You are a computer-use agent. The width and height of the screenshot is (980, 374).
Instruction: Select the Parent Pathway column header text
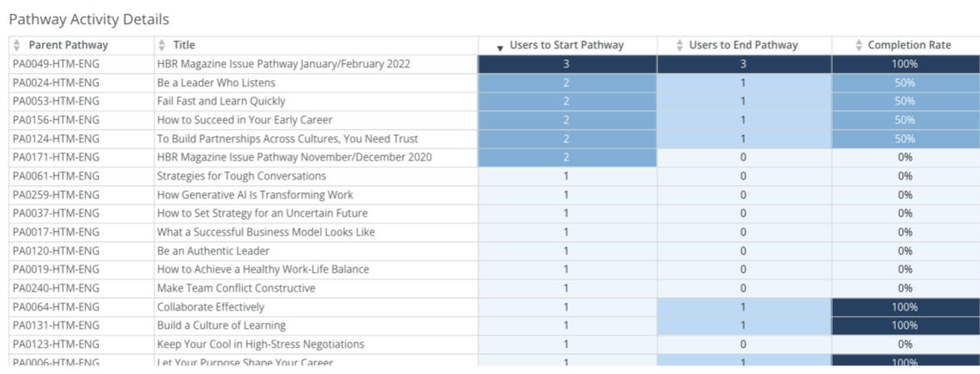[x=68, y=45]
